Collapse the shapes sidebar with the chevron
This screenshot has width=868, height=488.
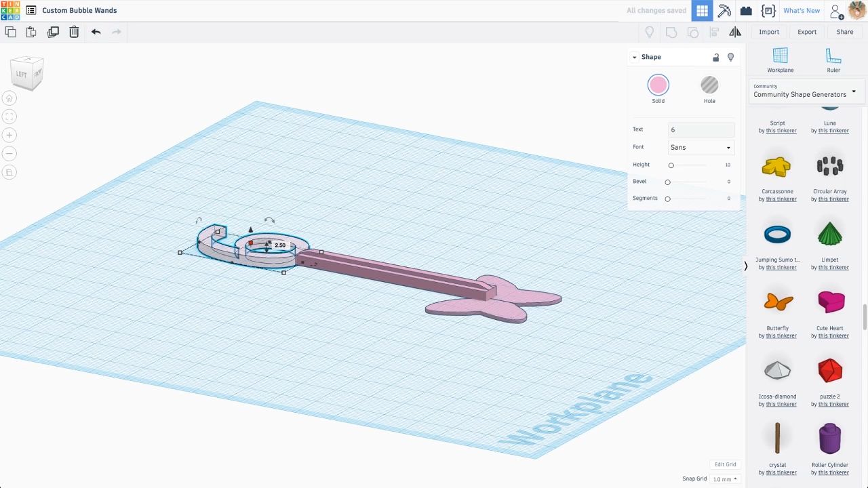tap(746, 266)
